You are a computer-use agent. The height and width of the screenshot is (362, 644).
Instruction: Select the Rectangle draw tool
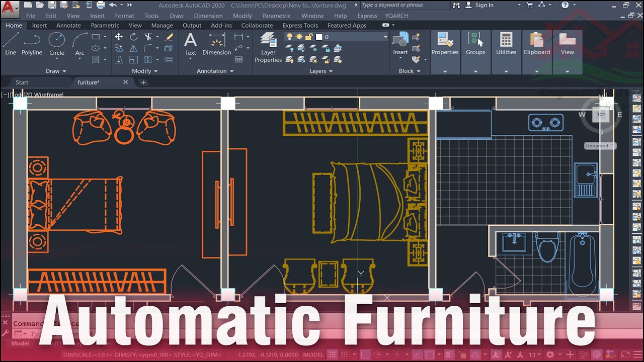pos(96,37)
